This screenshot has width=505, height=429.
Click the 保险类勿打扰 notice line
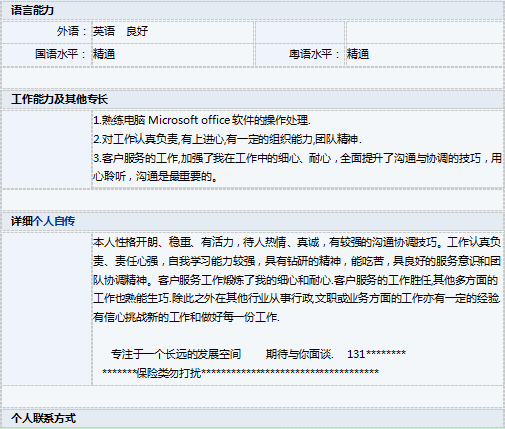click(x=240, y=373)
